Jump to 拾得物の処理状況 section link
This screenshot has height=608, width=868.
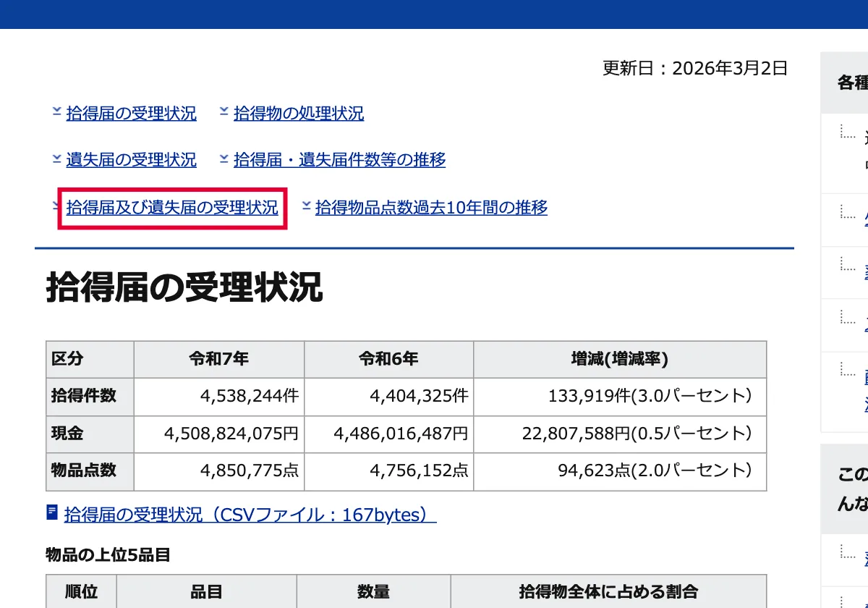[x=299, y=114]
